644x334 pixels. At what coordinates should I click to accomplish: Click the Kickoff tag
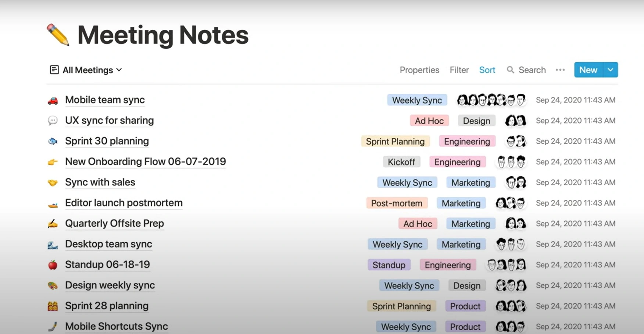pos(401,162)
